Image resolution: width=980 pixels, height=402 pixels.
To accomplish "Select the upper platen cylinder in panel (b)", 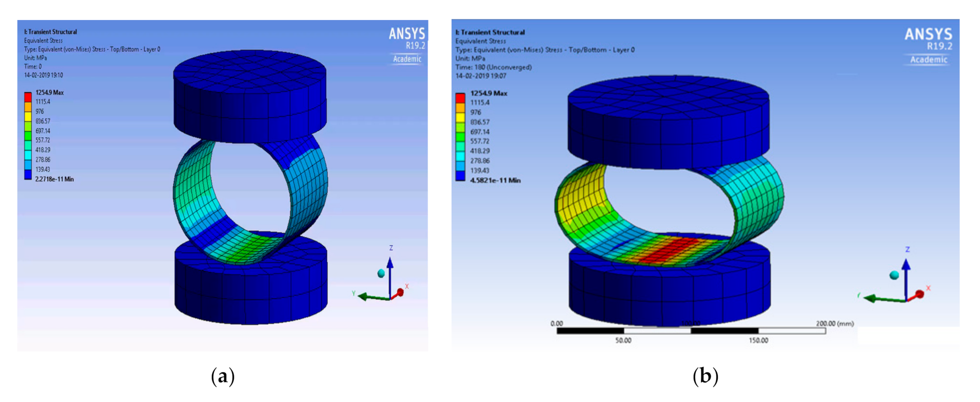I will (x=668, y=122).
